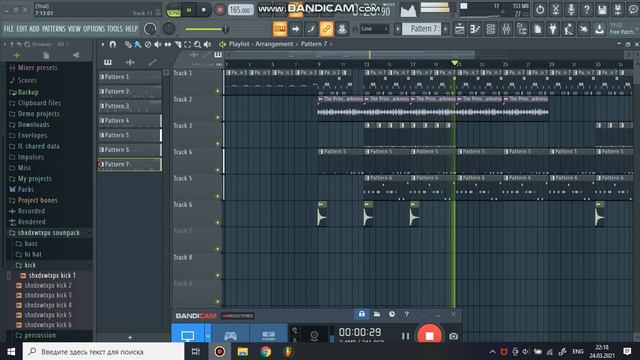Click the save project floppy icon
This screenshot has width=640, height=360.
pos(602,10)
